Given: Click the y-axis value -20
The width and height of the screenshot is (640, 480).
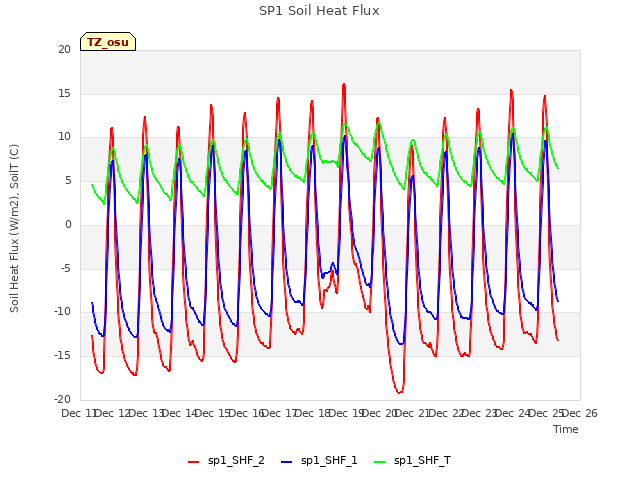Looking at the screenshot, I should click(x=62, y=399).
